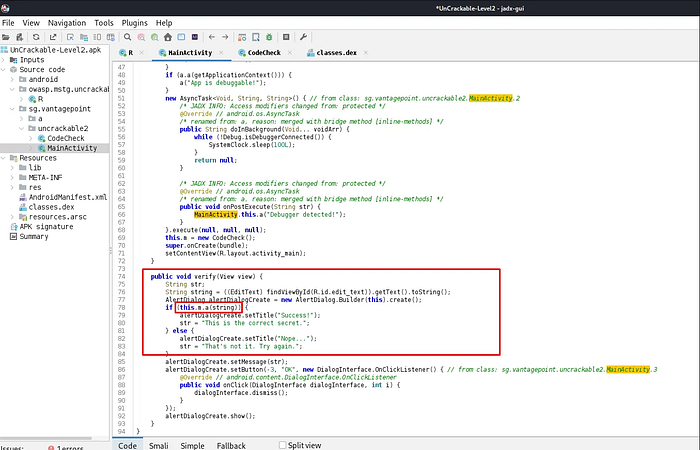Expand the CodeCheck class node
The image size is (700, 450).
[x=31, y=138]
